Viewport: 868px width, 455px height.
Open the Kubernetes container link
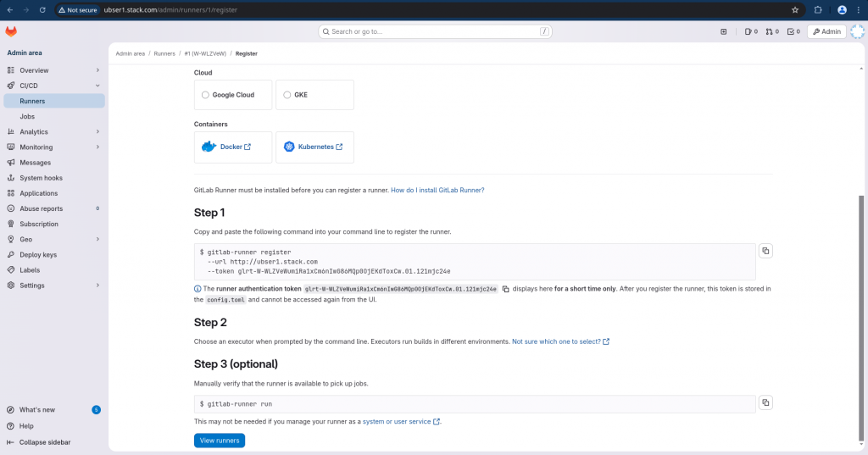tap(314, 147)
